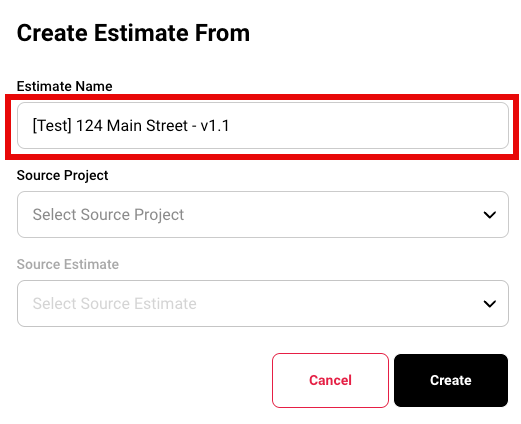
Task: Cancel the estimate creation dialog
Action: [330, 380]
